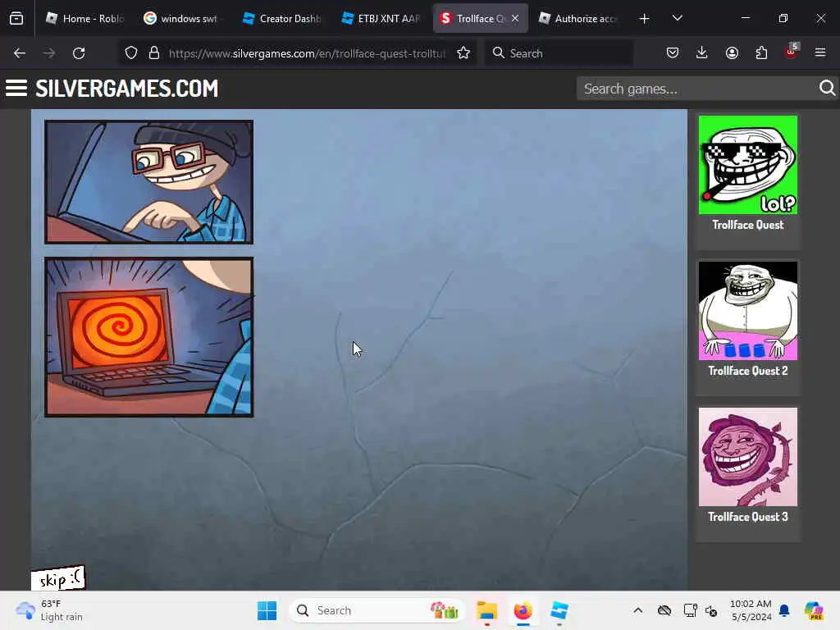Viewport: 840px width, 630px height.
Task: Go back to the previous page
Action: [20, 53]
